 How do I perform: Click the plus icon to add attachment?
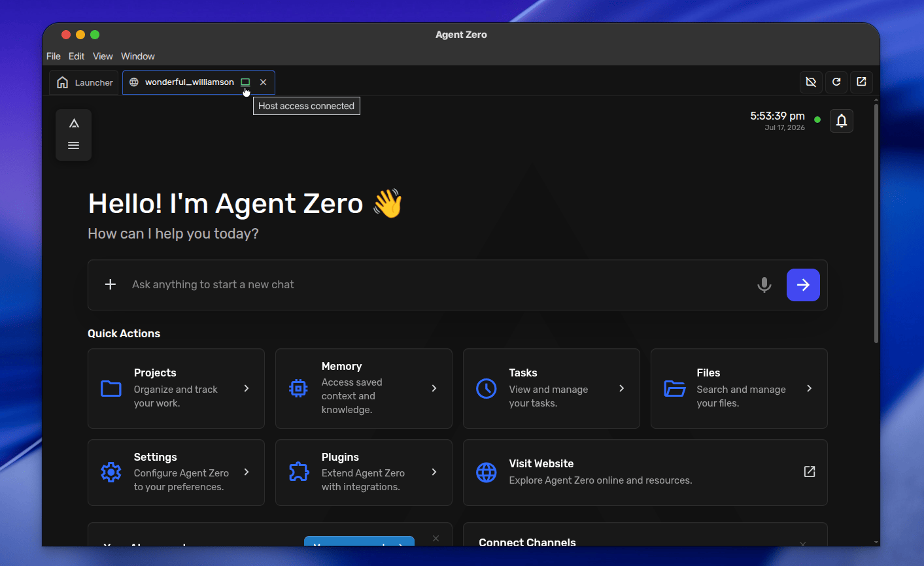point(111,284)
